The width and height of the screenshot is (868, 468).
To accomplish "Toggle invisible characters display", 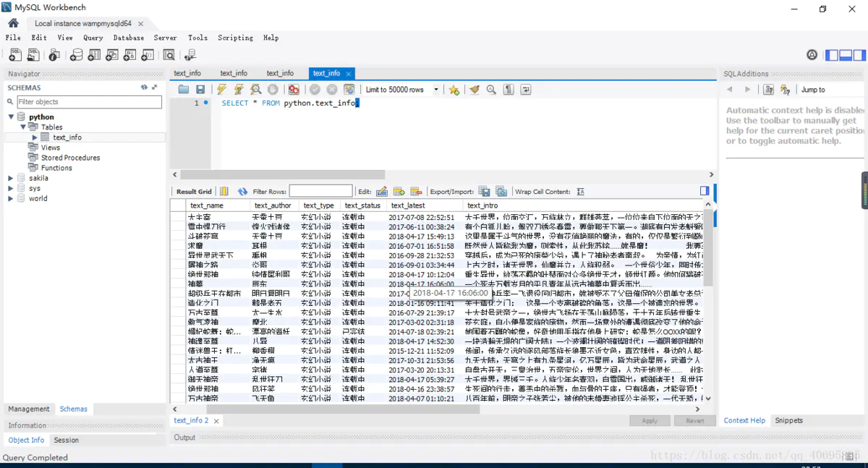I will [509, 90].
